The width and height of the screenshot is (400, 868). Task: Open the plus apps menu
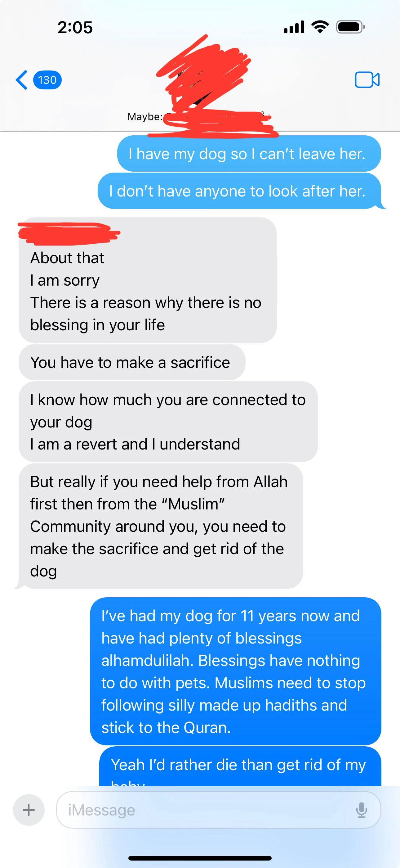click(29, 810)
